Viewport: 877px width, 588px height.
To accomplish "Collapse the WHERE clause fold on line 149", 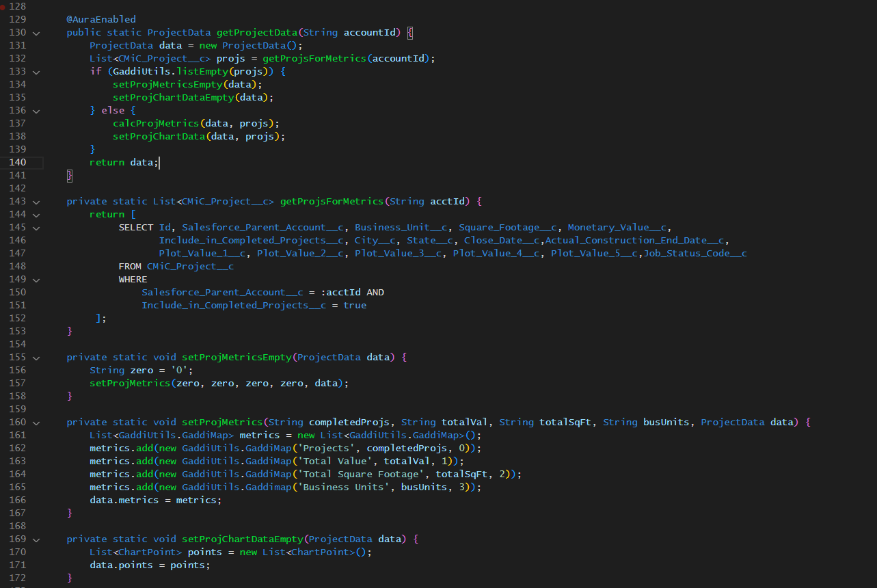I will pyautogui.click(x=36, y=279).
